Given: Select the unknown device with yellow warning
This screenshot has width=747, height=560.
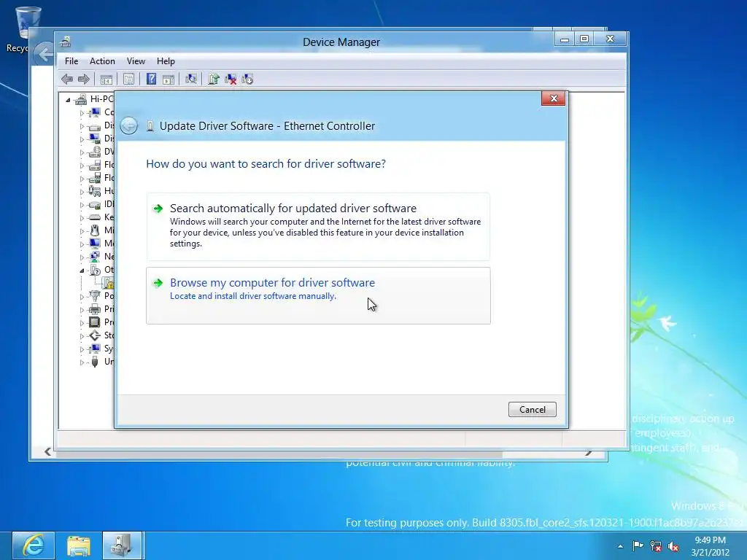Looking at the screenshot, I should click(108, 283).
